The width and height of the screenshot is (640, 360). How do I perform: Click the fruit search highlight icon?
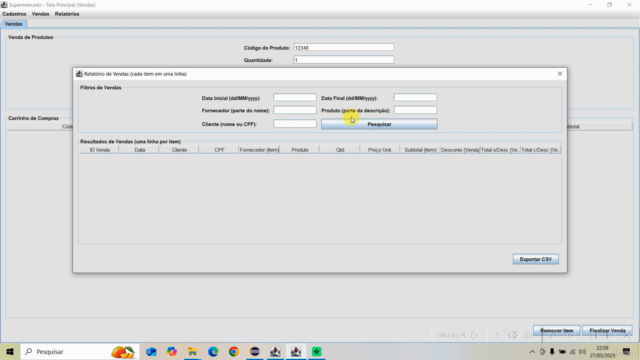(122, 352)
